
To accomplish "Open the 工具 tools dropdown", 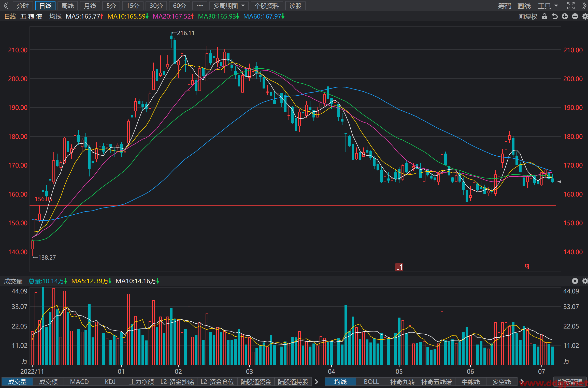I will click(x=548, y=6).
